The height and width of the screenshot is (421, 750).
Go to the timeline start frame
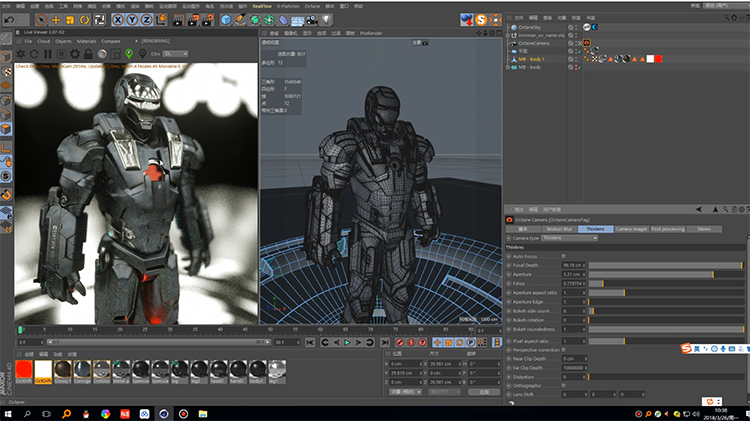pyautogui.click(x=310, y=343)
